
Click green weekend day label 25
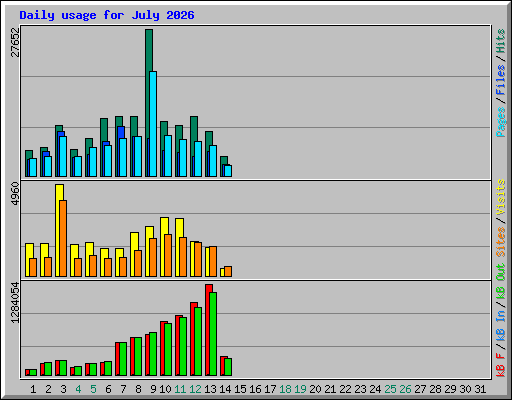coord(390,389)
